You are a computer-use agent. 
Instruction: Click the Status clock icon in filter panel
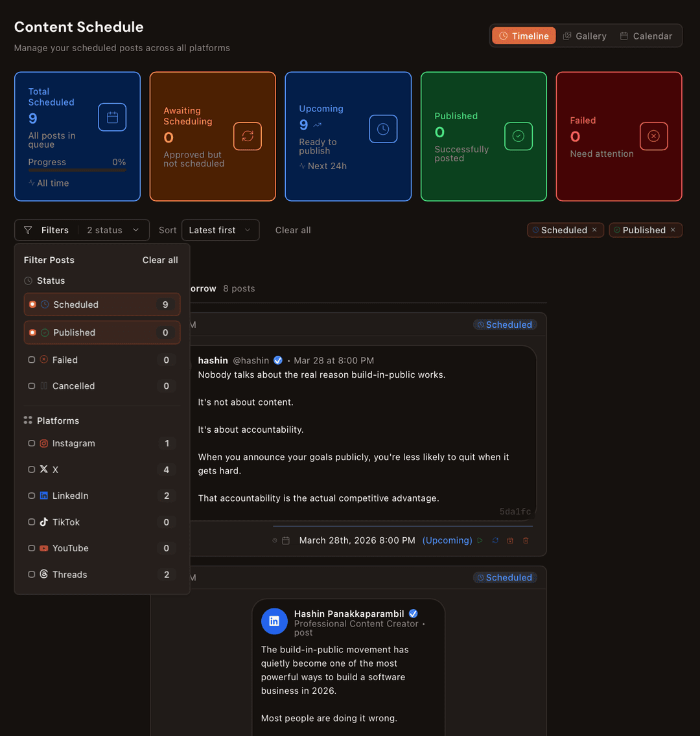[x=28, y=281]
